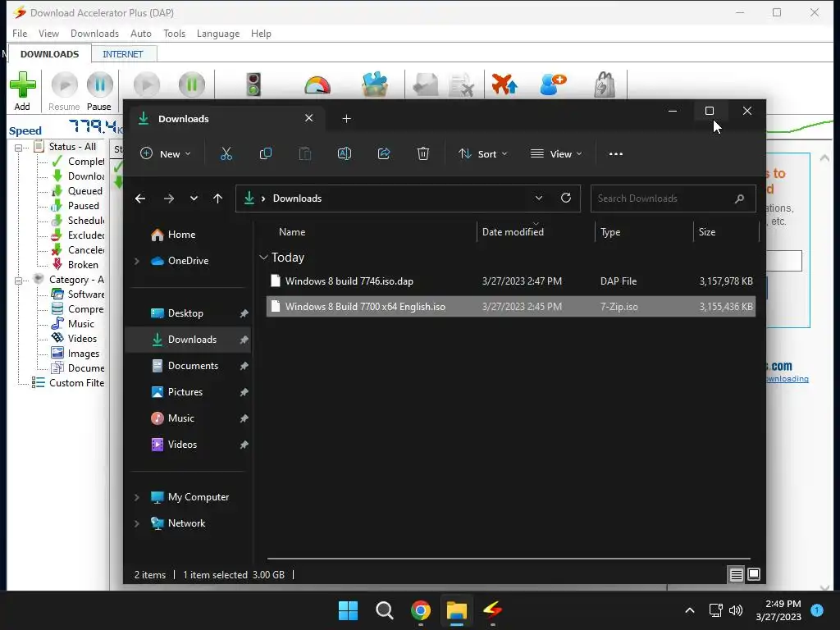This screenshot has height=630, width=840.
Task: Expand the address bar history dropdown
Action: pyautogui.click(x=539, y=198)
